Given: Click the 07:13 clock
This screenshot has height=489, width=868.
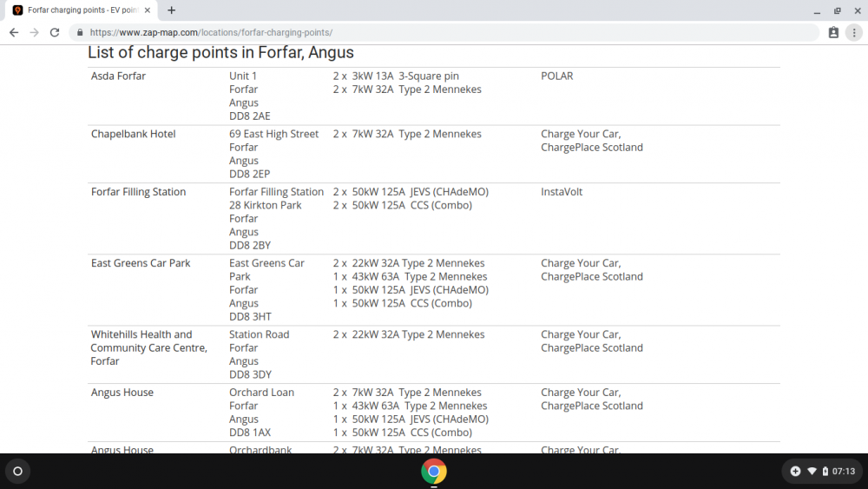Looking at the screenshot, I should point(844,472).
